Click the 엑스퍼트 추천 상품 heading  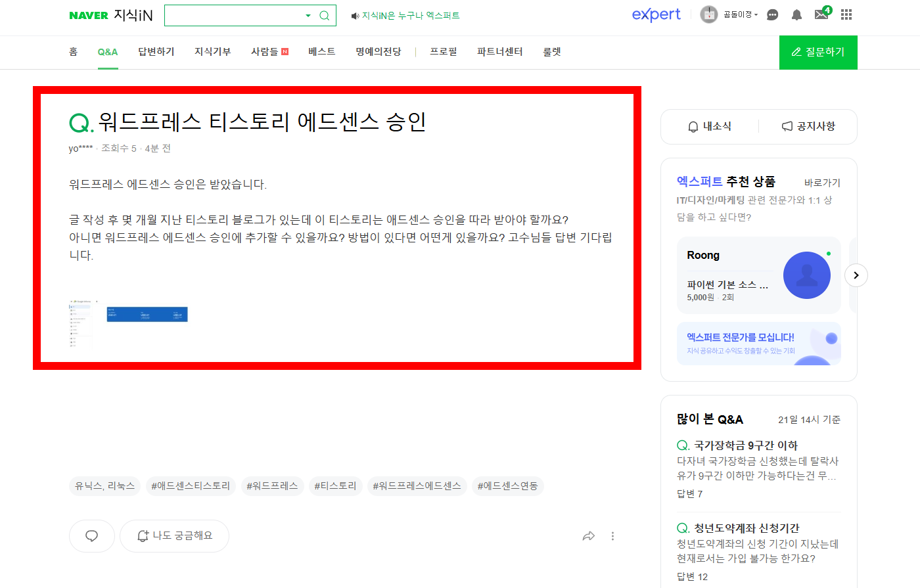click(726, 181)
